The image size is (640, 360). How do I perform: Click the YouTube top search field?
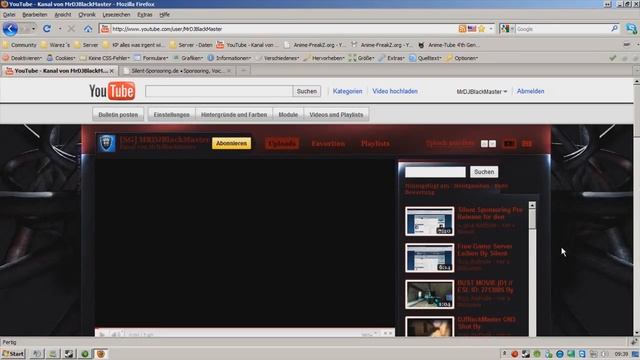point(219,91)
